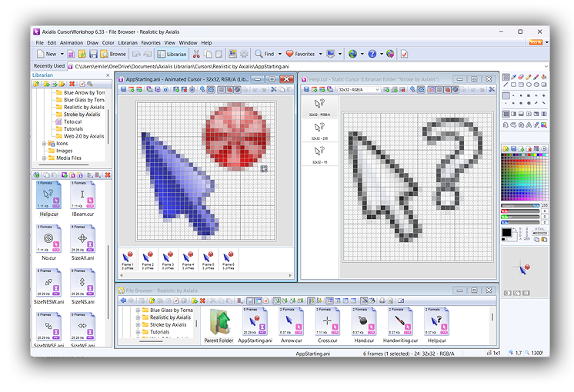
Task: Click the Cut scissors icon in main toolbar
Action: pos(196,55)
